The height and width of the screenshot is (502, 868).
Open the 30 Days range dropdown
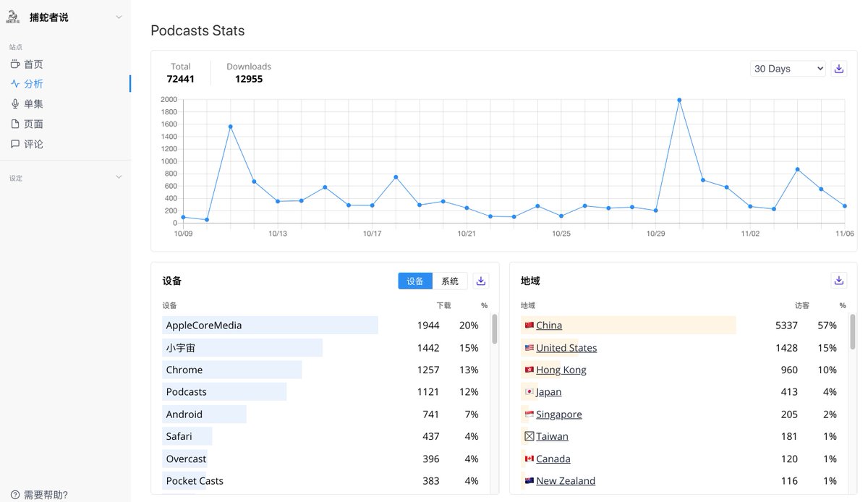point(788,69)
